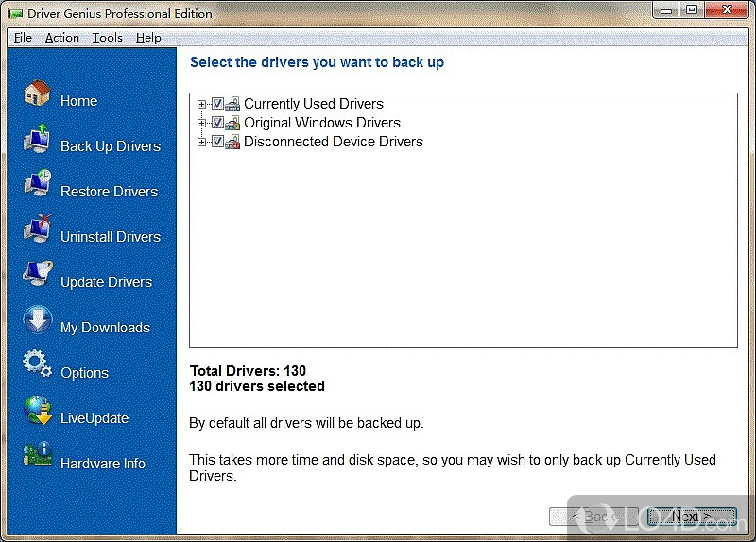Click the 'By default all drivers' text
Image resolution: width=756 pixels, height=542 pixels.
tap(306, 423)
